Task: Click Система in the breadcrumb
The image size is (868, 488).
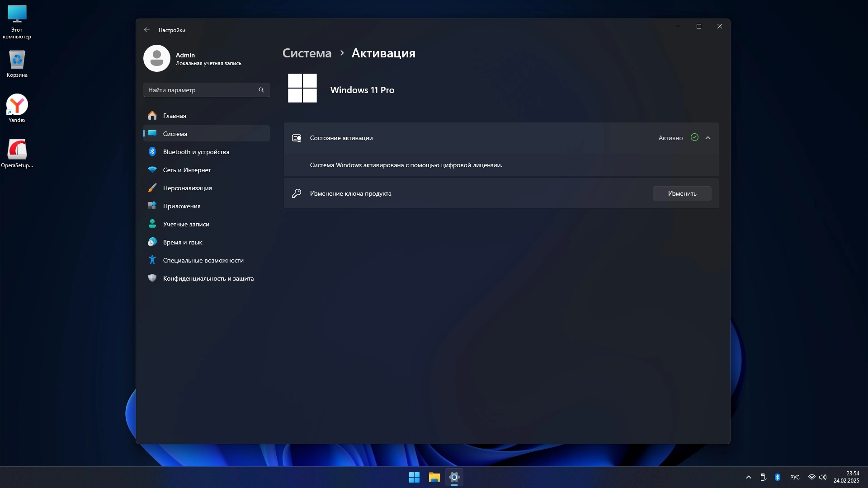Action: tap(307, 53)
